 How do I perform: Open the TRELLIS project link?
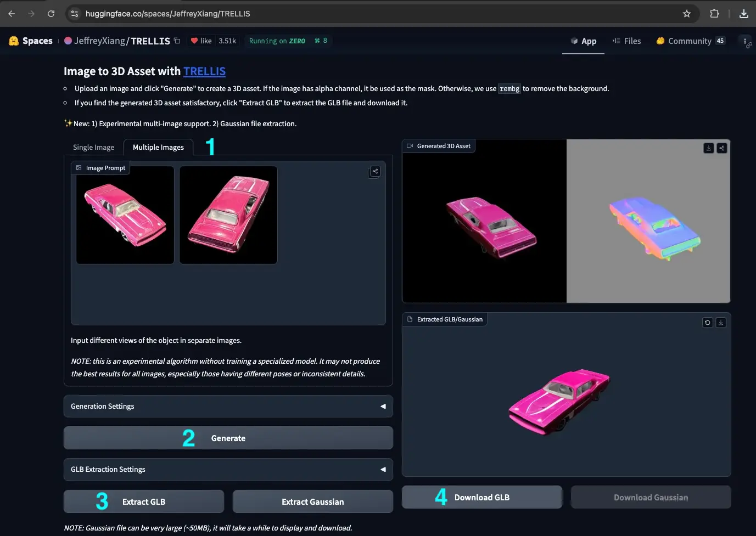(204, 71)
